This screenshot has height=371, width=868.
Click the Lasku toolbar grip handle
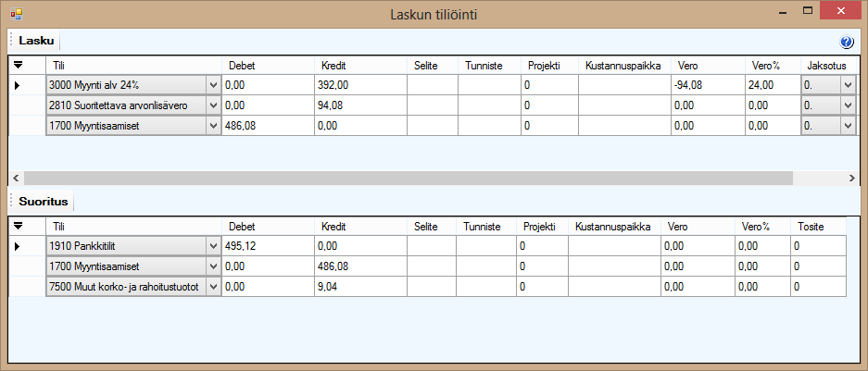pos(11,41)
